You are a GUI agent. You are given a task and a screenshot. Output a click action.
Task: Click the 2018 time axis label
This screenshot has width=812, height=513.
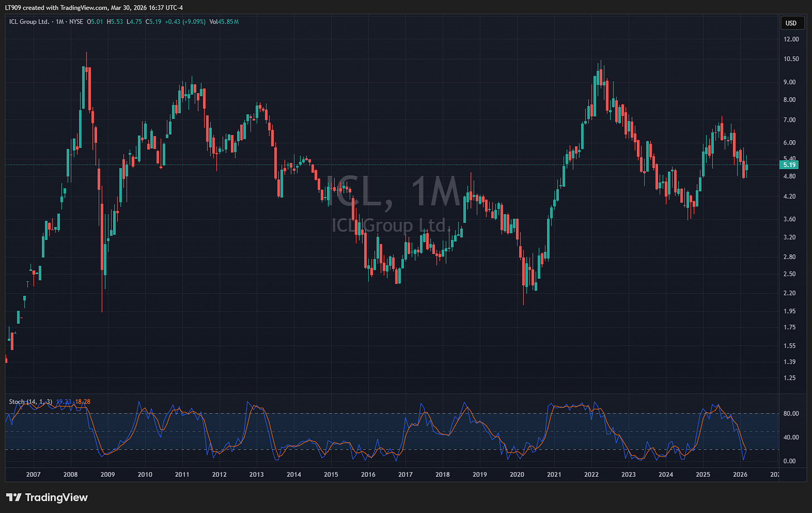[x=442, y=475]
